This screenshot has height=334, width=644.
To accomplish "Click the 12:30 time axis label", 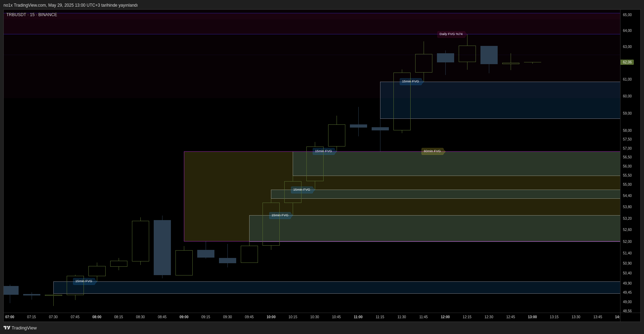I will click(489, 317).
